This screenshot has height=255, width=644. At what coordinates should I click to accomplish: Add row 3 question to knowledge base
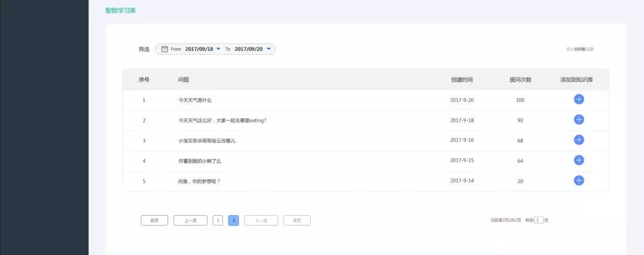tap(578, 140)
